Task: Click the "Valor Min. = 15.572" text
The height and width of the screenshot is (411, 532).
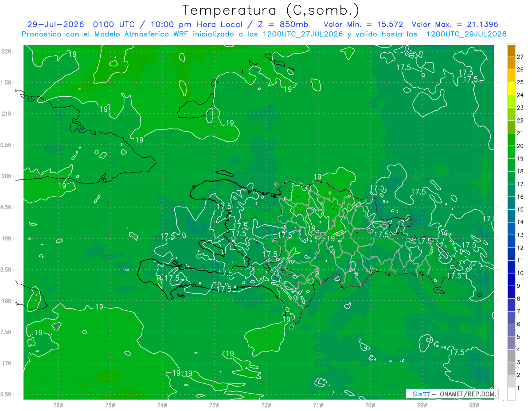Action: (364, 24)
